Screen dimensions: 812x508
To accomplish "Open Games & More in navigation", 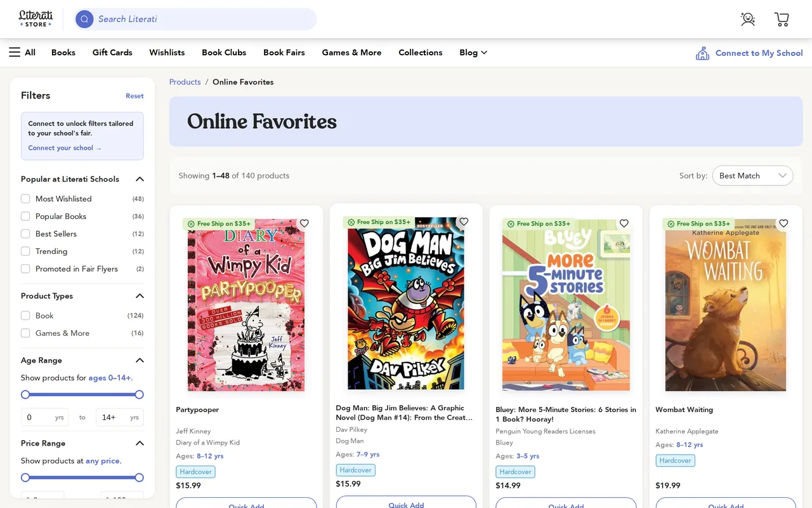I will pos(351,53).
